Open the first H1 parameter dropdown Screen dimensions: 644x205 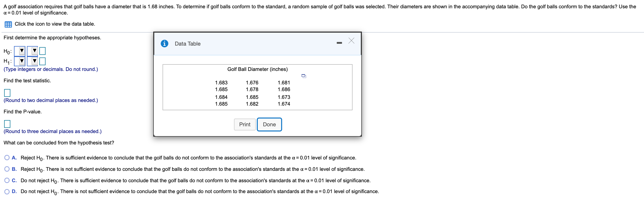coord(20,61)
